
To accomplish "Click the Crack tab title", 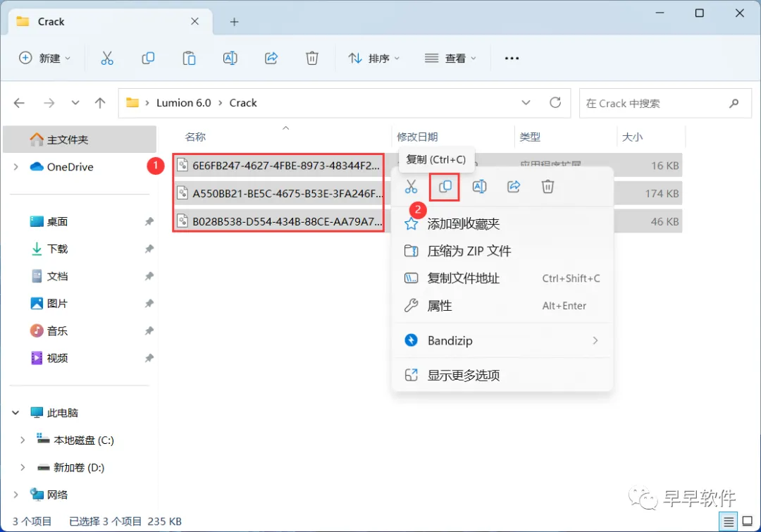I will pyautogui.click(x=51, y=22).
